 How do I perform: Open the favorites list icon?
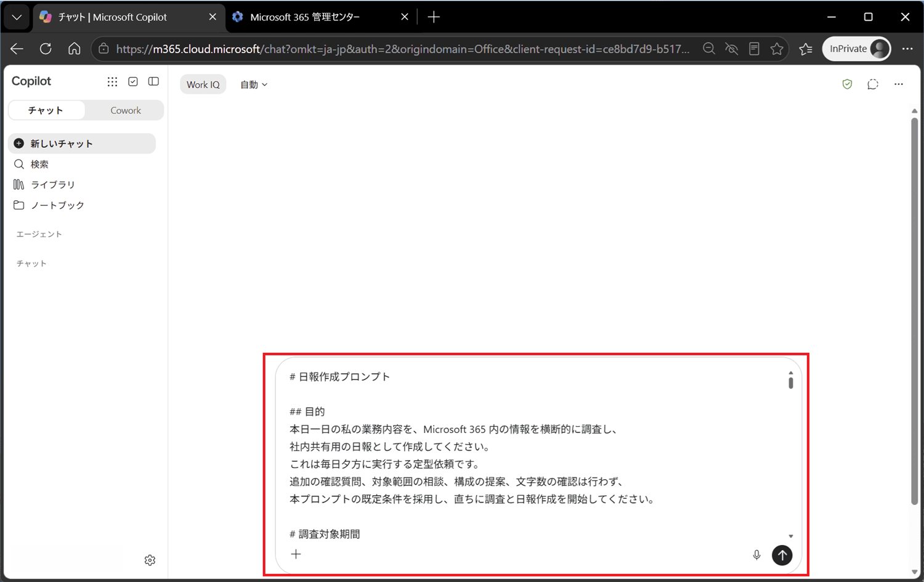(806, 49)
